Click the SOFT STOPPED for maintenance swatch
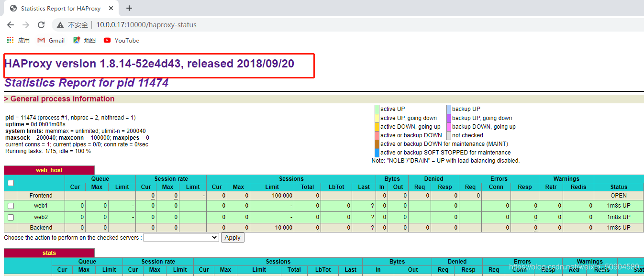 pos(377,152)
